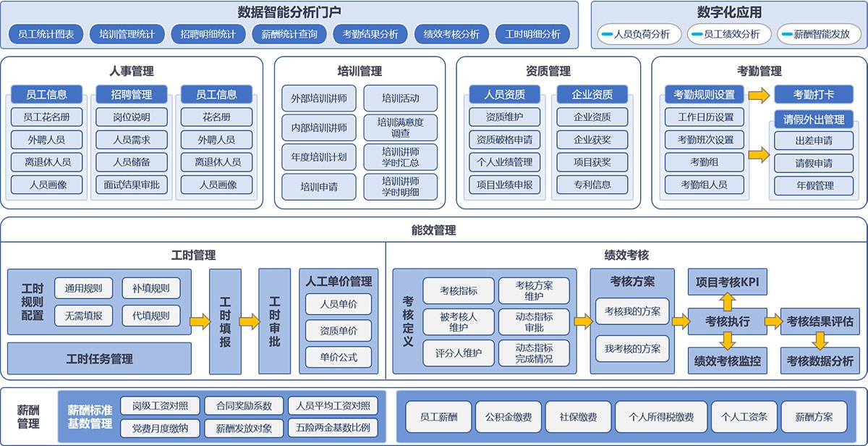The width and height of the screenshot is (868, 446).
Task: Select the 工时明细分析 tab
Action: [x=532, y=34]
